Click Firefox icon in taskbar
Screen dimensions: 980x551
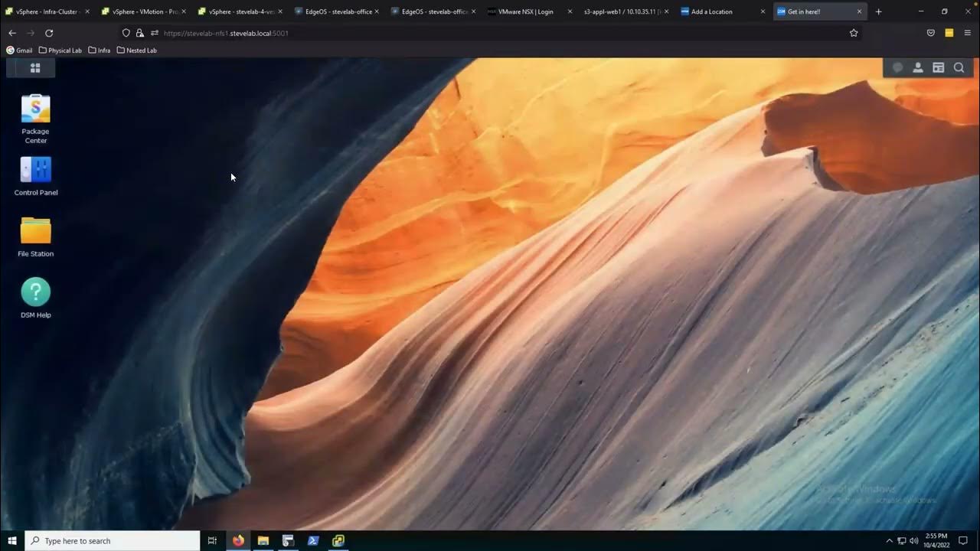click(238, 540)
